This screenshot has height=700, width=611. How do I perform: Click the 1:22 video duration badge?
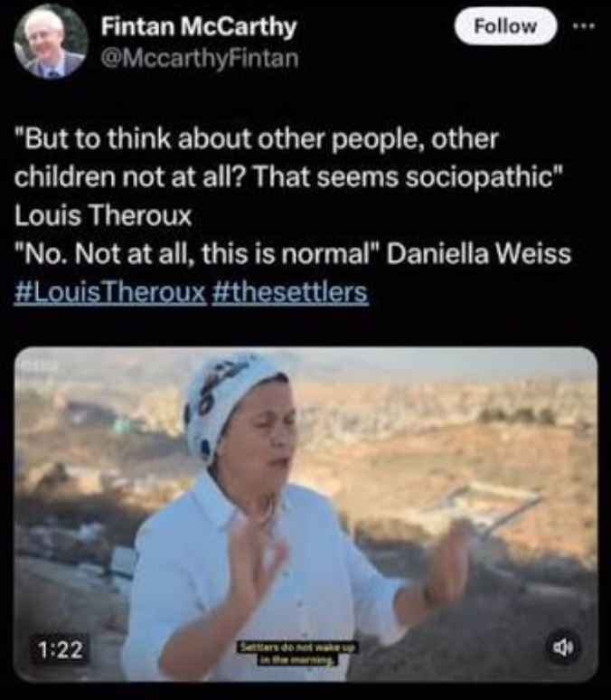(61, 649)
